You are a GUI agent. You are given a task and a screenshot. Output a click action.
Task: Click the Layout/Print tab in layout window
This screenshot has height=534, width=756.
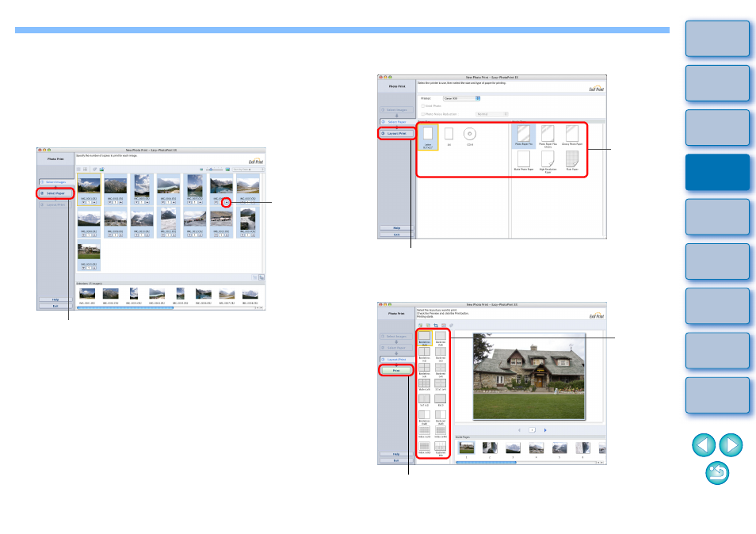coord(396,360)
